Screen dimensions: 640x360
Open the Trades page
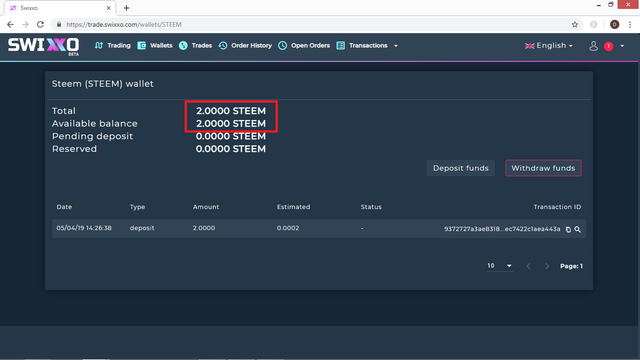pos(202,45)
